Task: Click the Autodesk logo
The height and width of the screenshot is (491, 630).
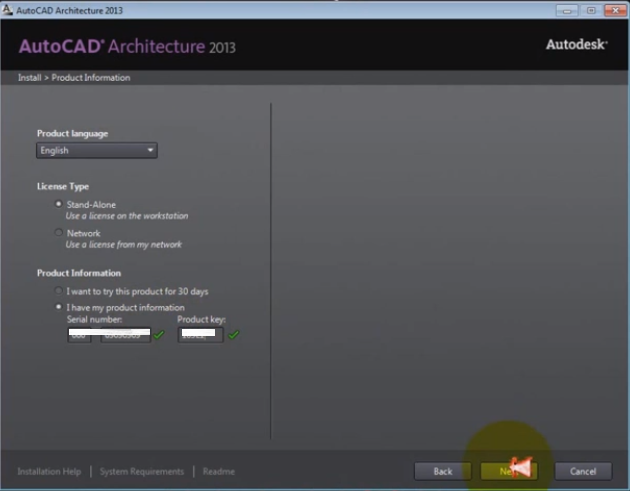Action: click(x=577, y=44)
